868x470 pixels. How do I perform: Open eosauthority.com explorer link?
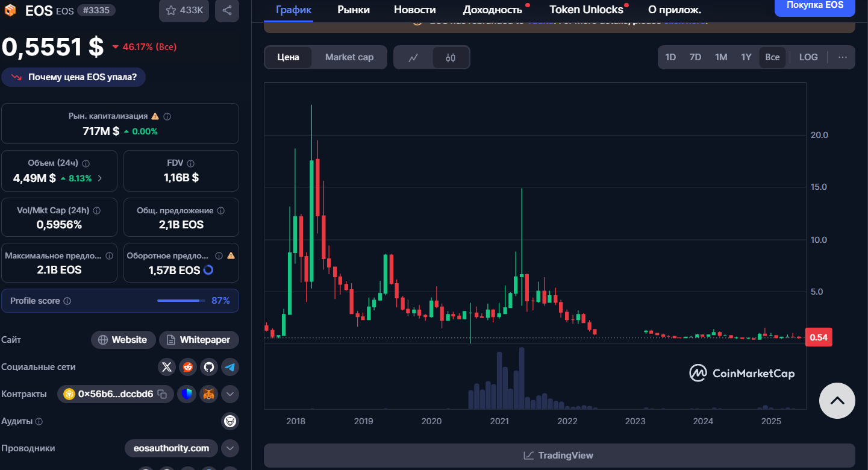(x=171, y=448)
